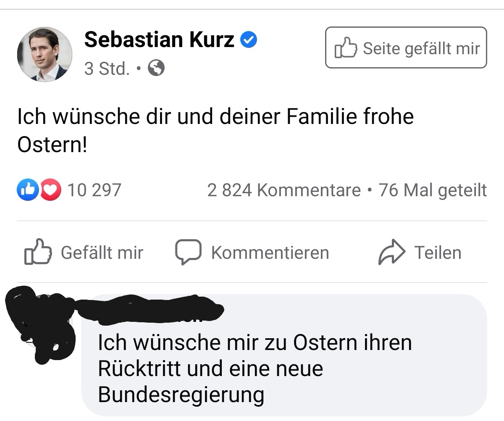The width and height of the screenshot is (504, 421).
Task: Tap the thumbs-up icon beside Gefällt mir
Action: (38, 252)
